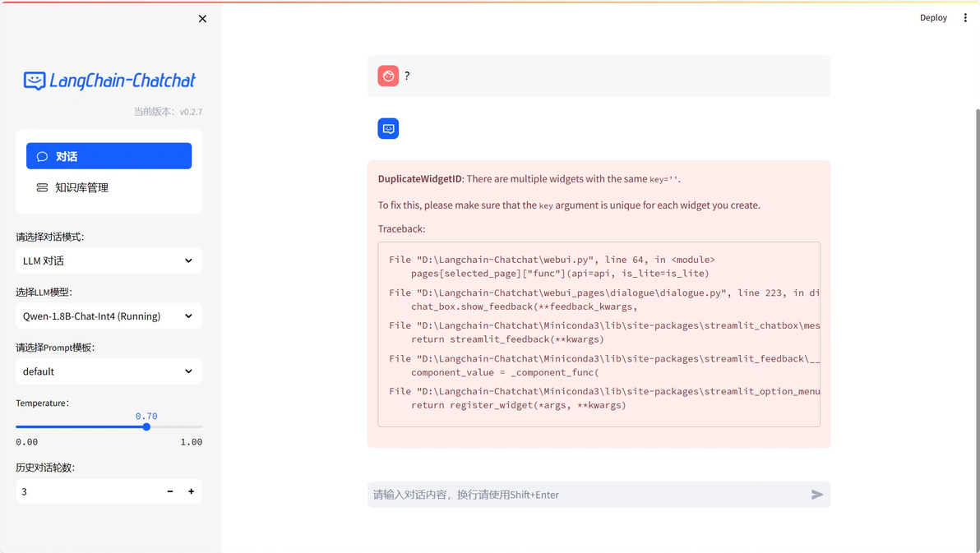
Task: Open the Qwen-1.8B-Chat-Int4 model dropdown
Action: [109, 316]
